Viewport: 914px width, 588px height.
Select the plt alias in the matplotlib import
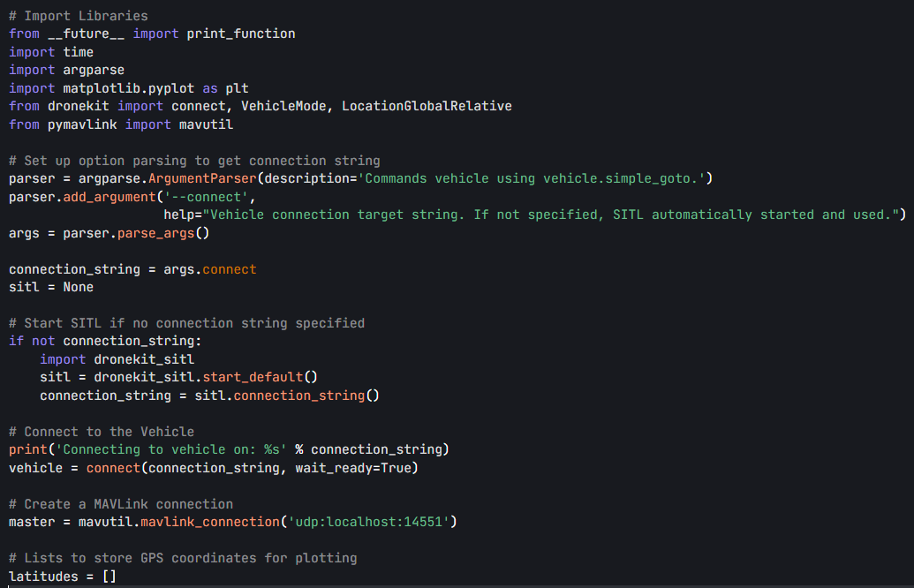[237, 88]
